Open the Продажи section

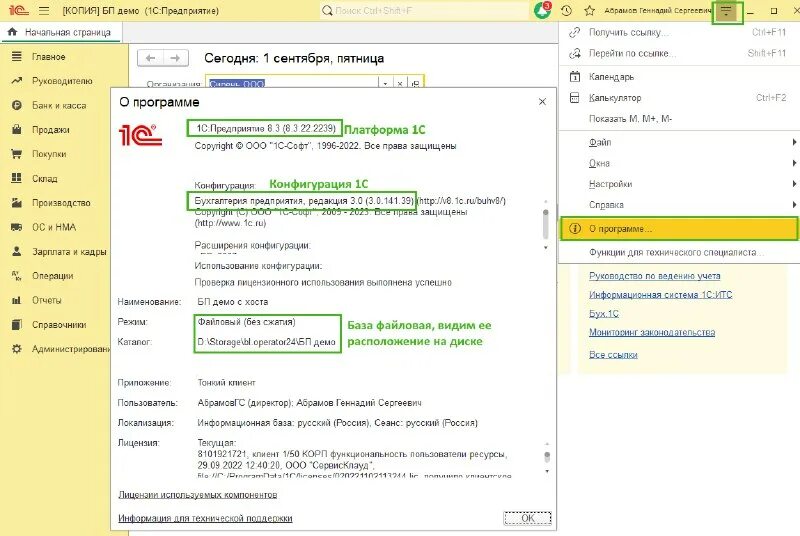51,130
